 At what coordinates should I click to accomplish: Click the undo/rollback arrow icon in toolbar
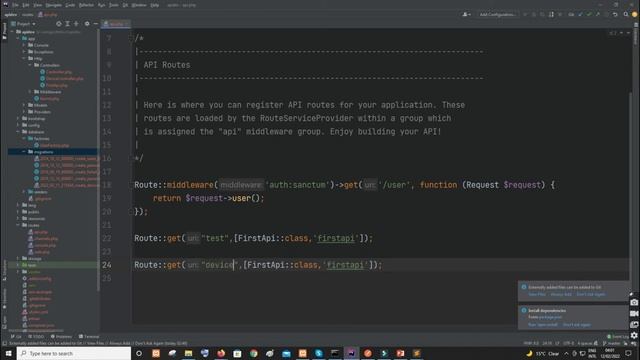click(615, 15)
